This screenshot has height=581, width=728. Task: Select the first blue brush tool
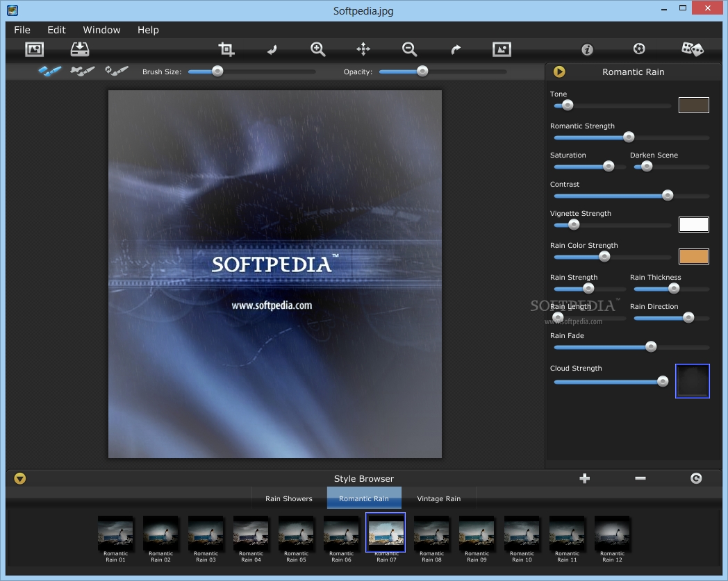[50, 71]
